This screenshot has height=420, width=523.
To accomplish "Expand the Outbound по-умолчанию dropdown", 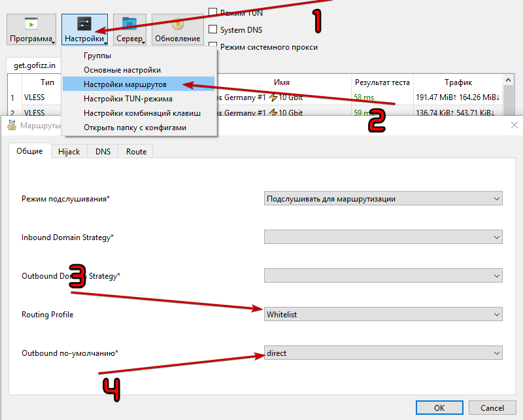I will coord(383,353).
